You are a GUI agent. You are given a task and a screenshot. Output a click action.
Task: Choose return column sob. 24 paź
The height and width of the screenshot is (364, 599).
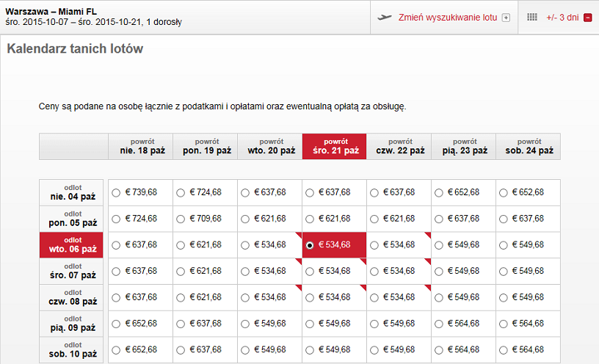point(529,146)
